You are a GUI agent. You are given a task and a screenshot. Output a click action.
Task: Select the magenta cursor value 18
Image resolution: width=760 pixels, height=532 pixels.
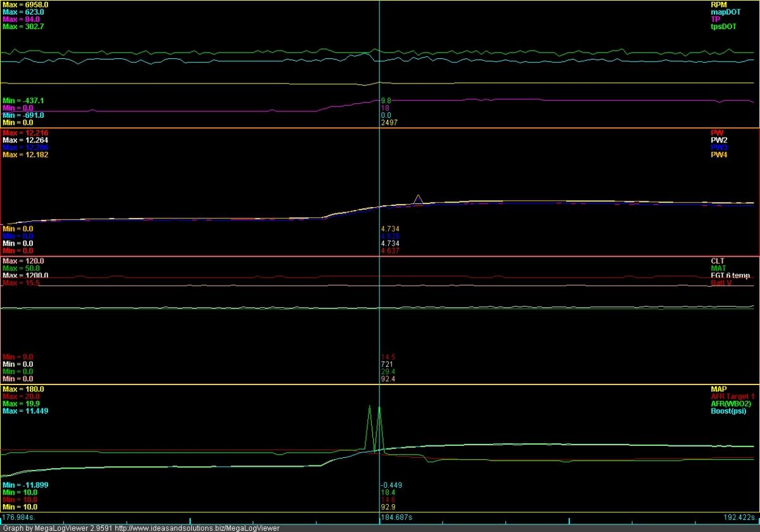(385, 108)
